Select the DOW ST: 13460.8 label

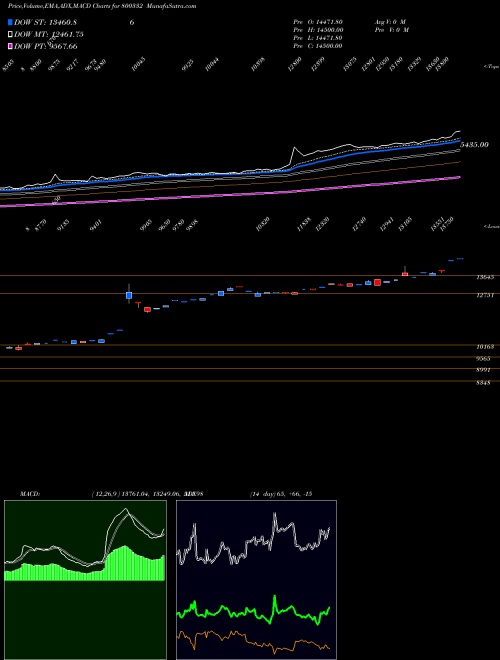click(x=45, y=23)
